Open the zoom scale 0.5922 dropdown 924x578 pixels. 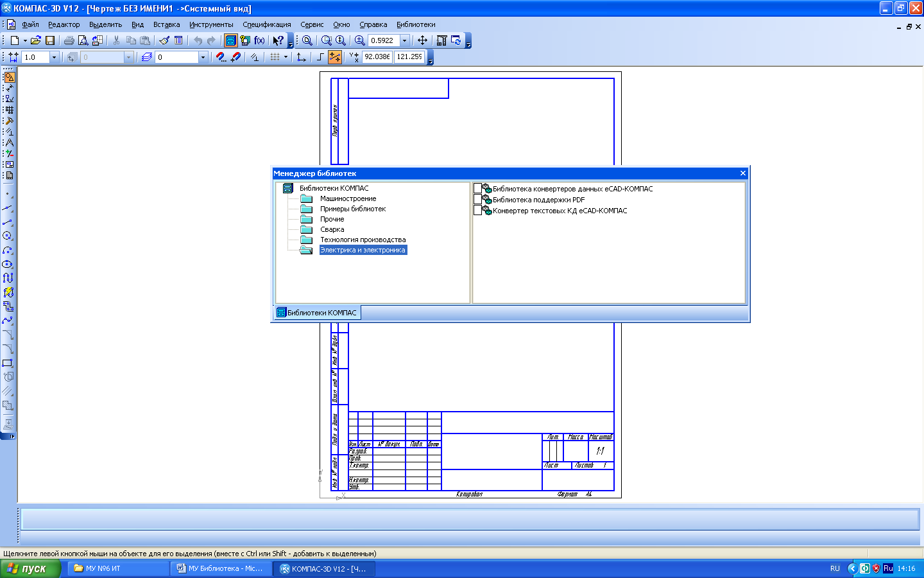tap(405, 40)
